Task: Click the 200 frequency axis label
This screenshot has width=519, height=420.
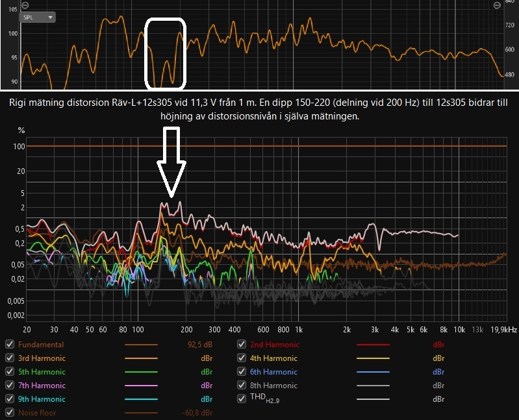Action: coord(186,329)
